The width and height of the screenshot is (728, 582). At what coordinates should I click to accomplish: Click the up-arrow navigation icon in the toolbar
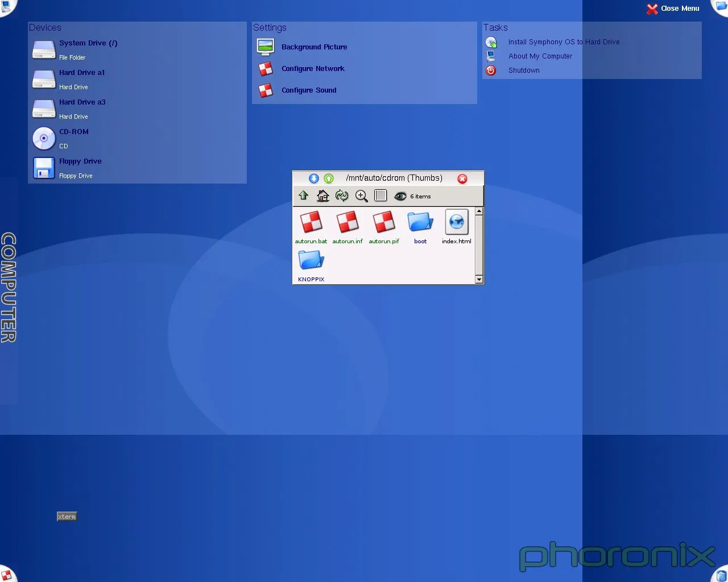pos(303,196)
